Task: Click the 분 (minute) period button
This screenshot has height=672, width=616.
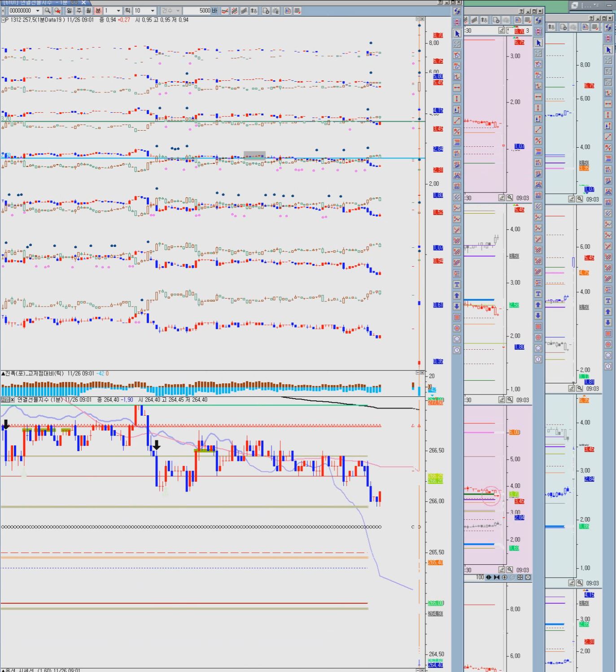Action: pyautogui.click(x=98, y=10)
